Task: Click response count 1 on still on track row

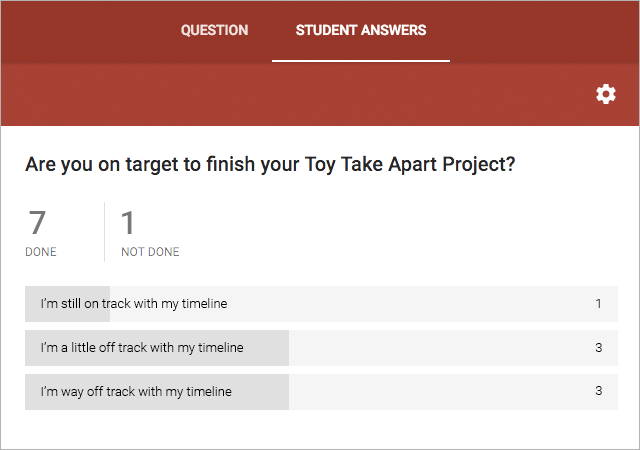Action: (598, 303)
